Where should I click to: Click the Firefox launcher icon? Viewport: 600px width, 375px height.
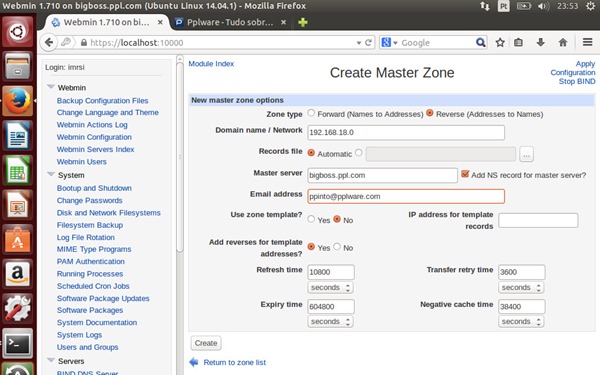point(17,101)
